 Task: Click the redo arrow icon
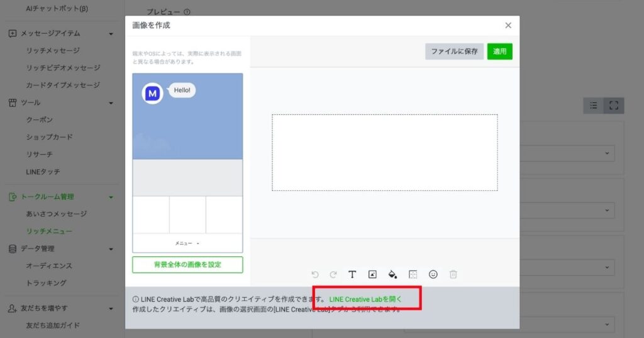tap(333, 275)
